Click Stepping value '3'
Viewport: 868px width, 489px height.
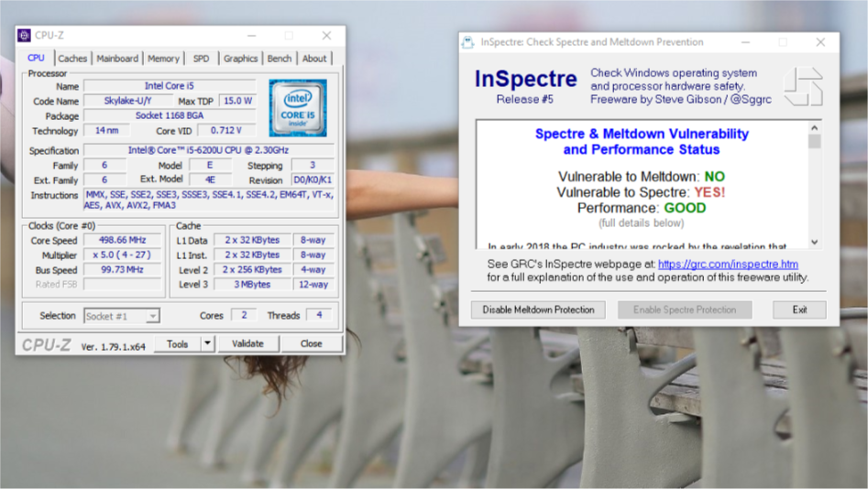coord(313,166)
